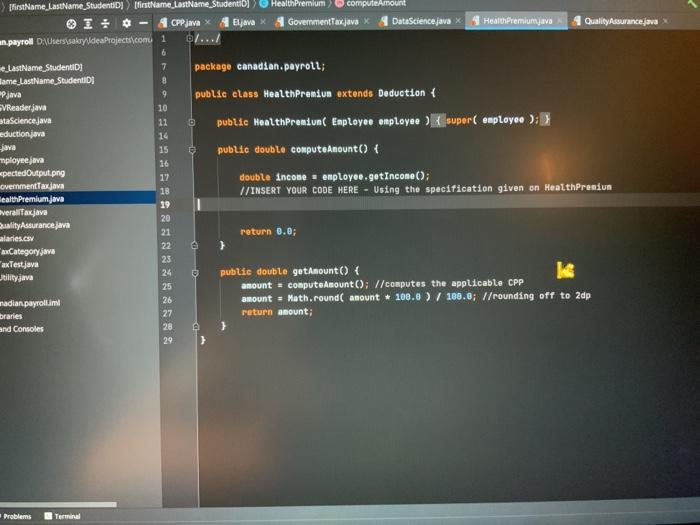Open CSVReader.java in project tree
Image resolution: width=700 pixels, height=525 pixels.
click(23, 107)
